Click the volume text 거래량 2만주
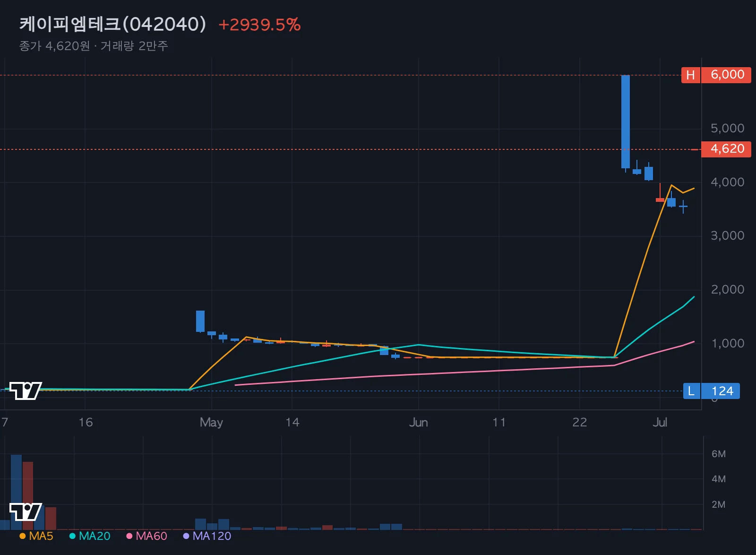The height and width of the screenshot is (555, 756). pos(134,46)
